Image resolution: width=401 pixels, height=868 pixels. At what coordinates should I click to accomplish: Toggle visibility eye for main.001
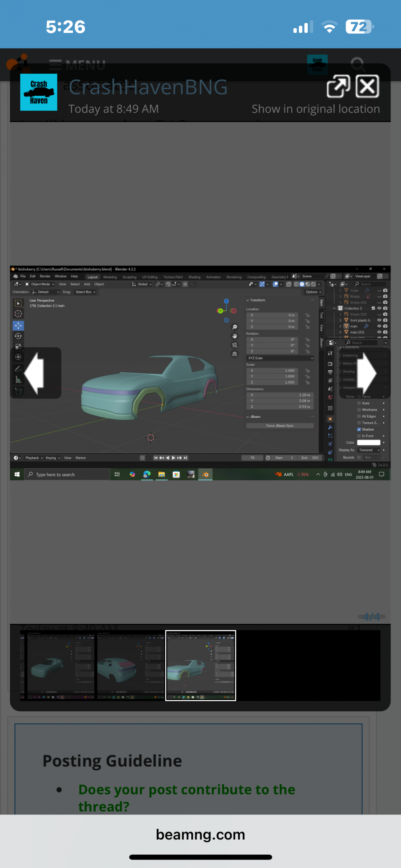point(379,332)
